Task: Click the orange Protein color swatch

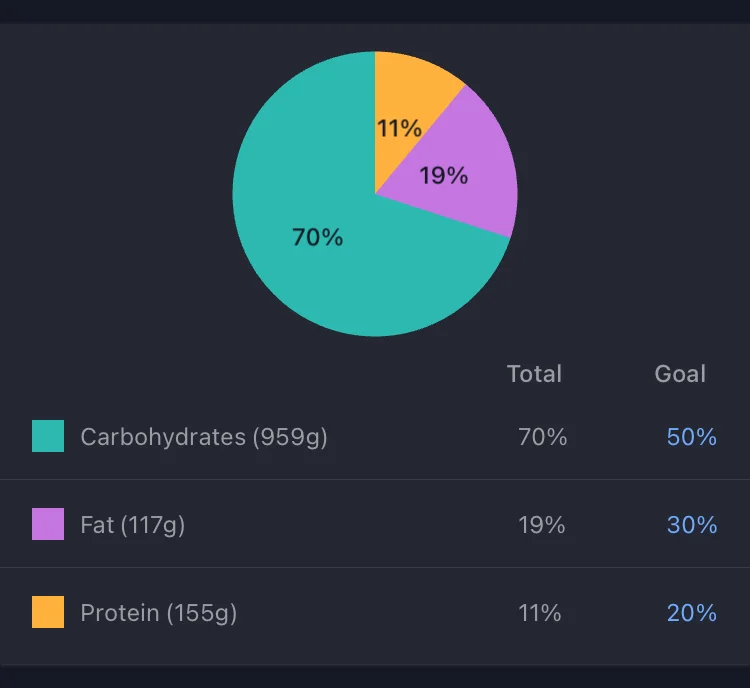Action: pos(48,612)
